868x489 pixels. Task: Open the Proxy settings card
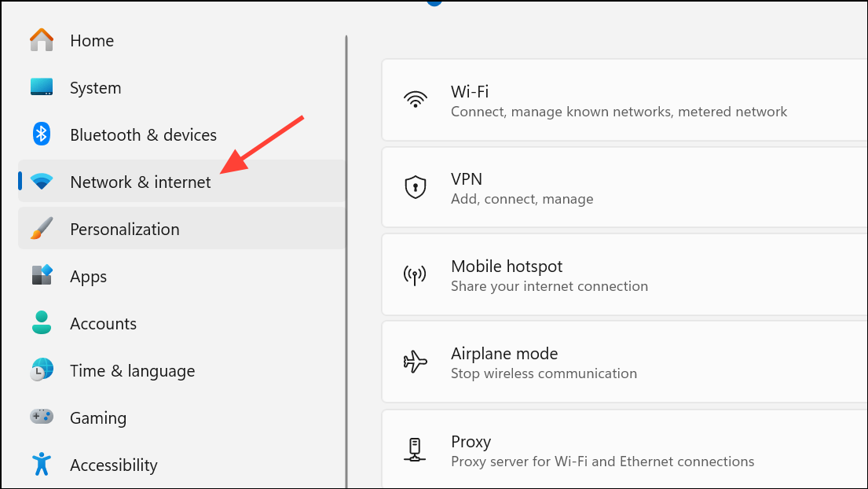(x=624, y=449)
